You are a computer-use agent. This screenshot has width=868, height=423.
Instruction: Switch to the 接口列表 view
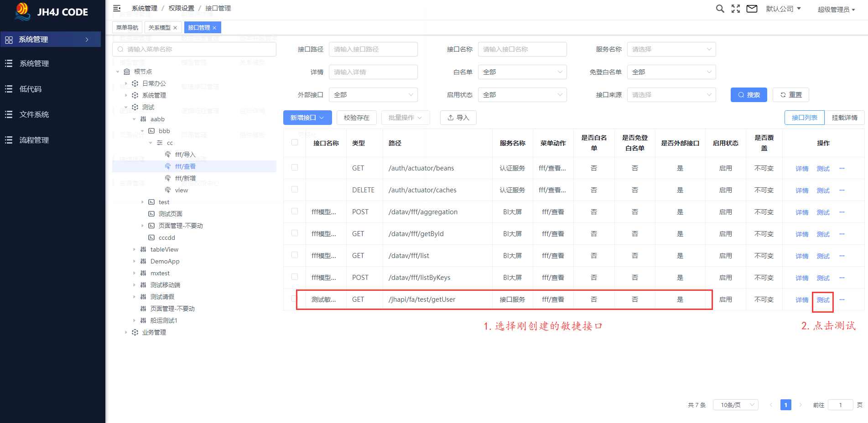(x=805, y=118)
